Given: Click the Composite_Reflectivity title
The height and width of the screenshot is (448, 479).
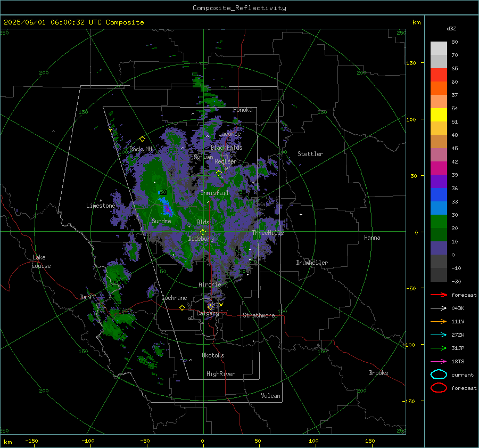Looking at the screenshot, I should 240,8.
